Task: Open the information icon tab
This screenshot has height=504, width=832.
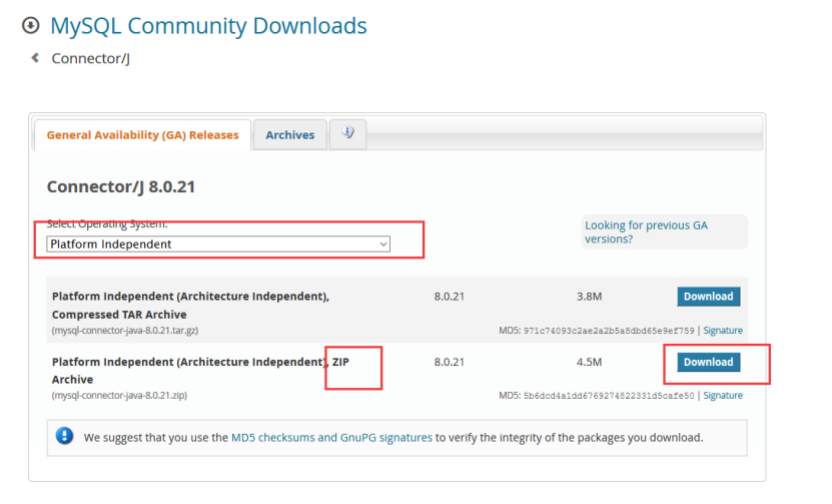Action: pyautogui.click(x=348, y=134)
